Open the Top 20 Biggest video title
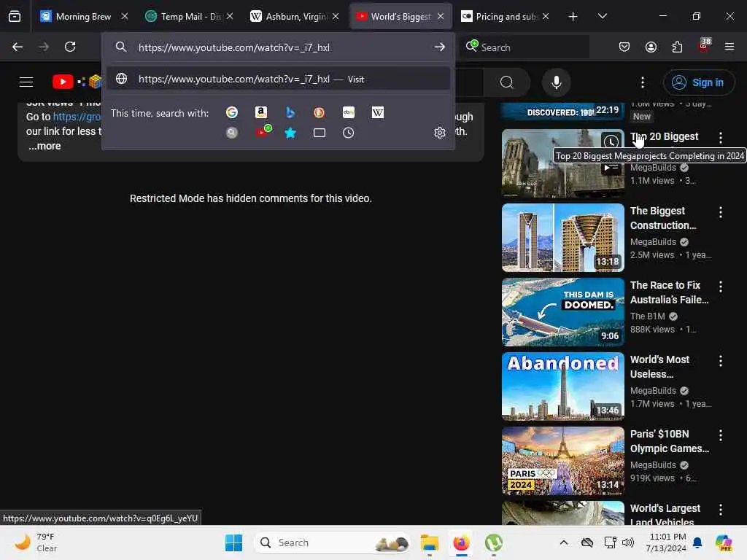The image size is (747, 560). coord(664,136)
